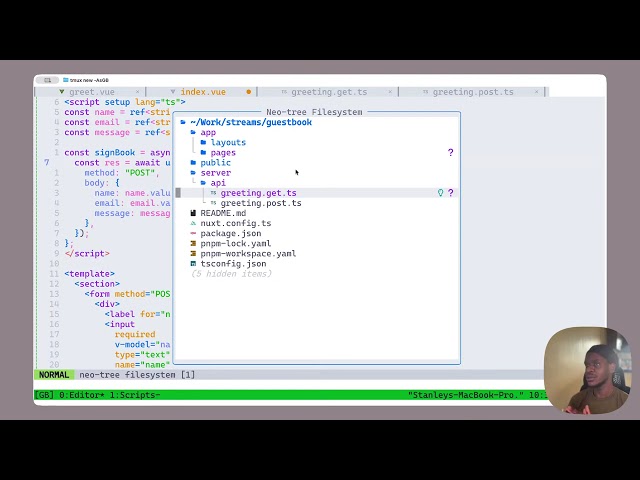
Task: Collapse the api folder icon
Action: point(203,183)
